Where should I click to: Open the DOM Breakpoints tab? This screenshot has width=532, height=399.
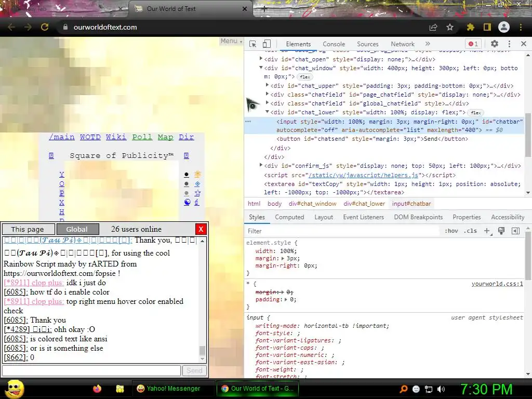click(x=418, y=217)
